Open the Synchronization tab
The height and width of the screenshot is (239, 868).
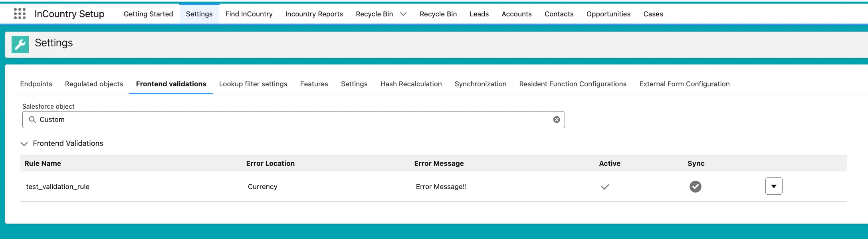[x=480, y=84]
